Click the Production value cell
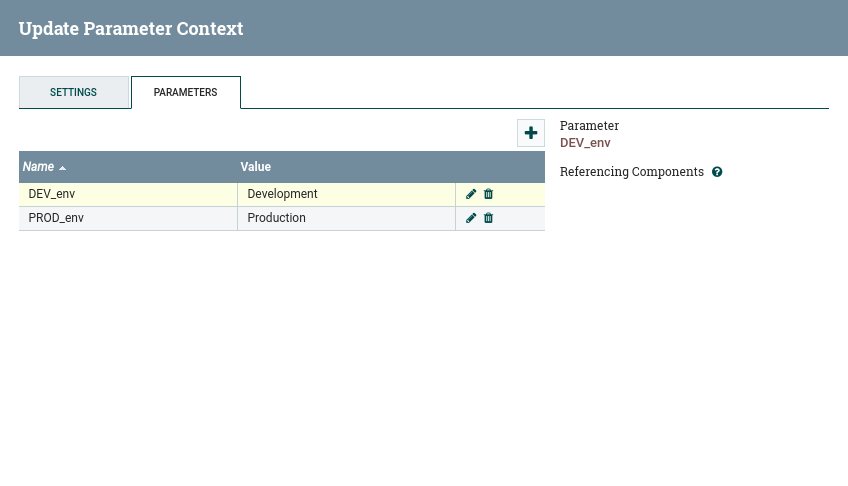 [x=346, y=218]
